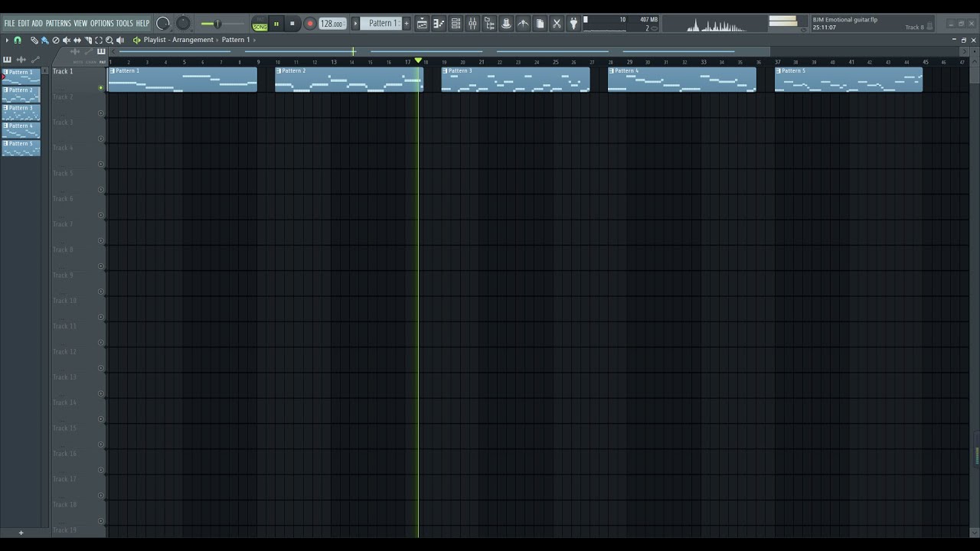
Task: Select the Paint brush tool
Action: tap(44, 40)
